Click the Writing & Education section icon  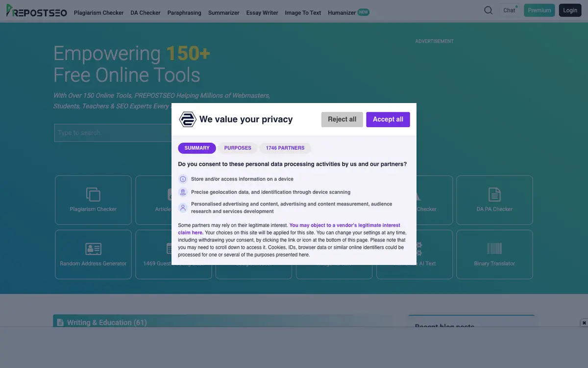(x=60, y=322)
